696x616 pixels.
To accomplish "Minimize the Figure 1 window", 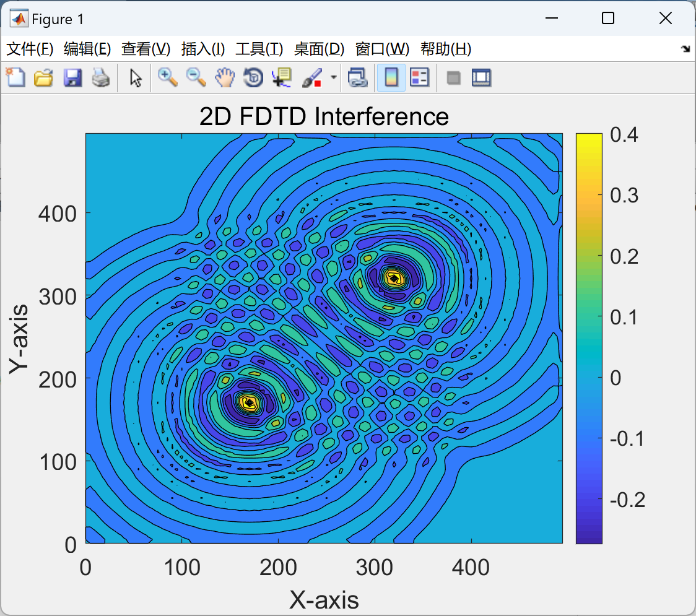I will 551,18.
